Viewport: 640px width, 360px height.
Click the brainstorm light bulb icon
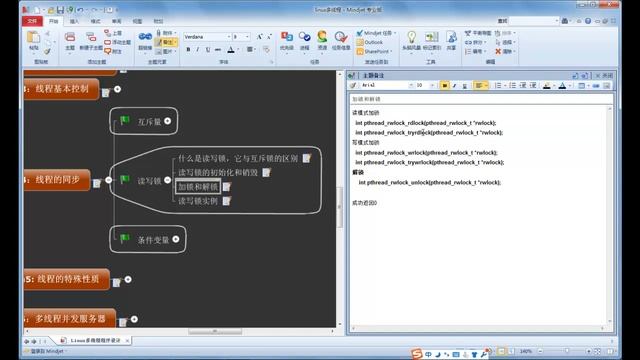click(x=411, y=38)
